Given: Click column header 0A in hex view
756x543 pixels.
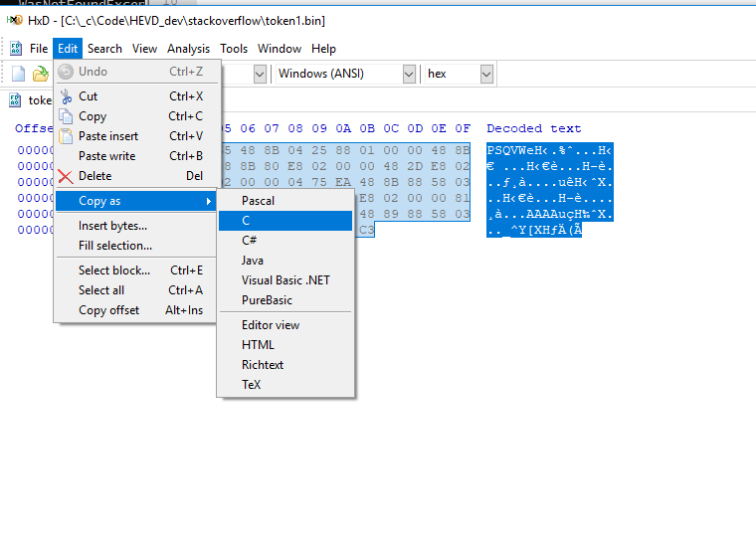Looking at the screenshot, I should 343,128.
